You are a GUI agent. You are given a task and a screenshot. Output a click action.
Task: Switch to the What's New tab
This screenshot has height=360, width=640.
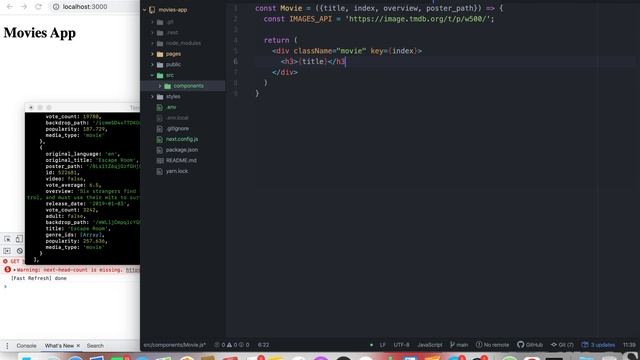coord(59,346)
